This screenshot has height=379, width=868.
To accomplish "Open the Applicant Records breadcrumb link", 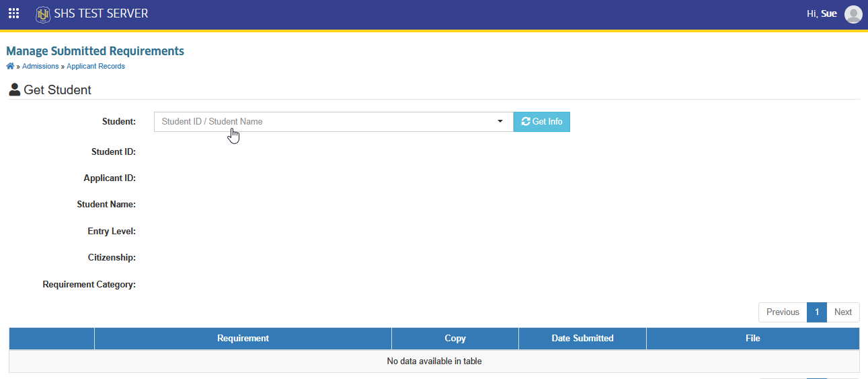I will point(95,66).
